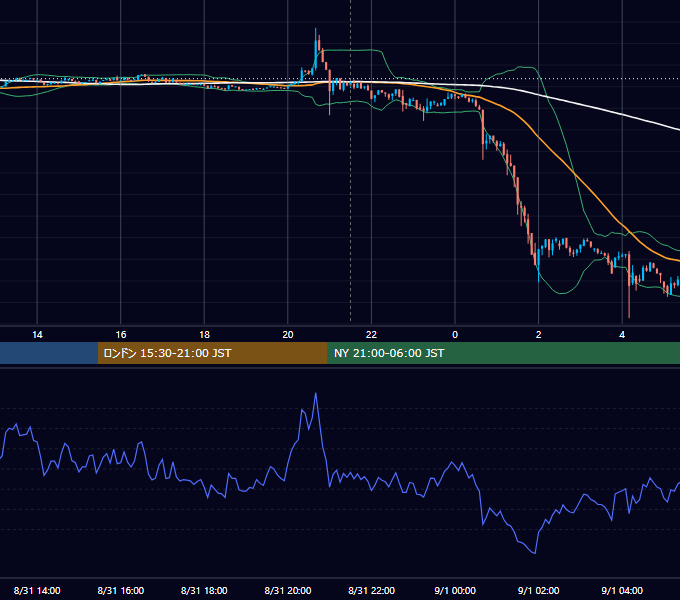Click the price chart hour label 4

(622, 335)
